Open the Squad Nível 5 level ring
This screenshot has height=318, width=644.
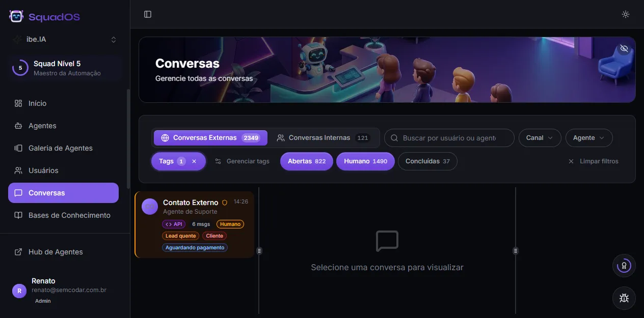(x=20, y=68)
